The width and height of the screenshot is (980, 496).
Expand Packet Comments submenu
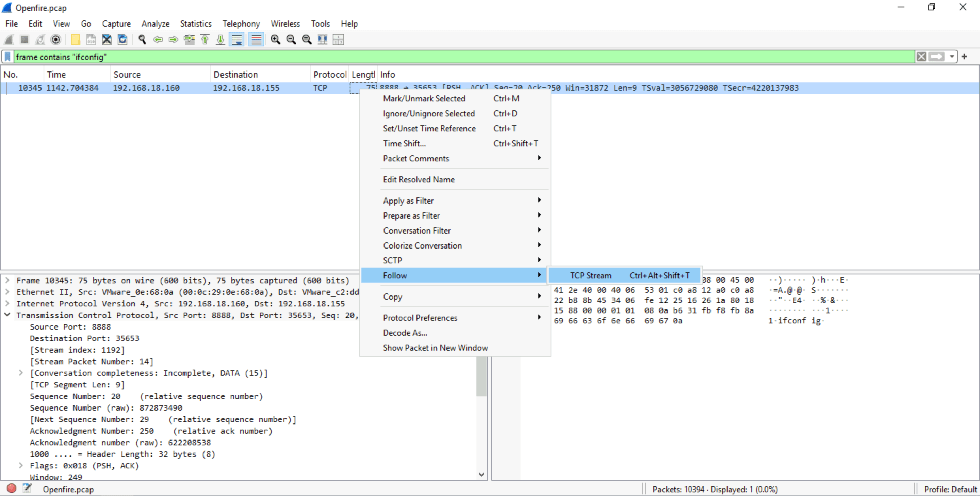point(455,158)
